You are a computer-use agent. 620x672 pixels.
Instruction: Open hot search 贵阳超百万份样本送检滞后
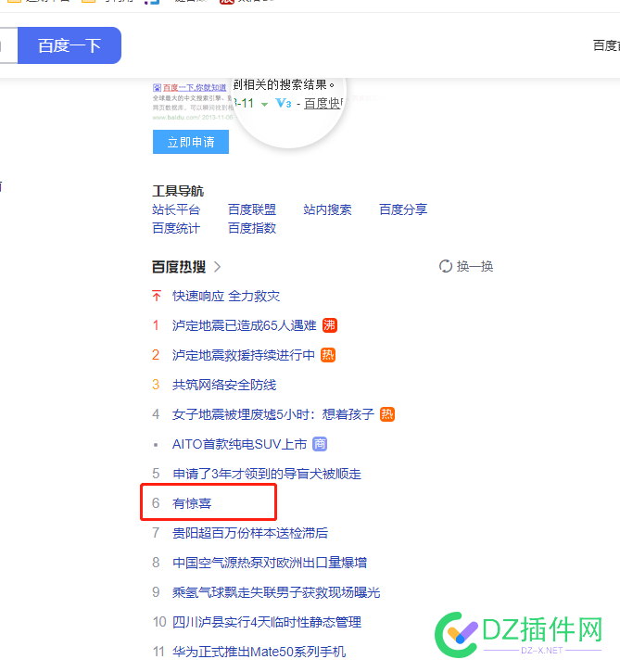coord(250,533)
